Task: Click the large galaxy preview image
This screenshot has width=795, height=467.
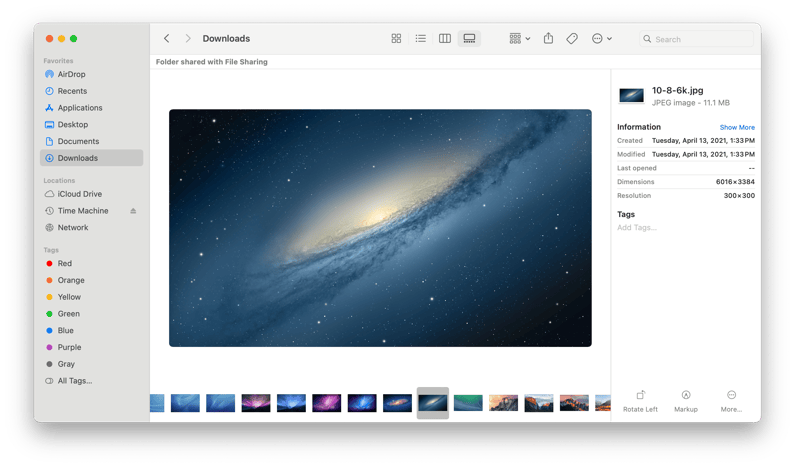Action: (x=380, y=228)
